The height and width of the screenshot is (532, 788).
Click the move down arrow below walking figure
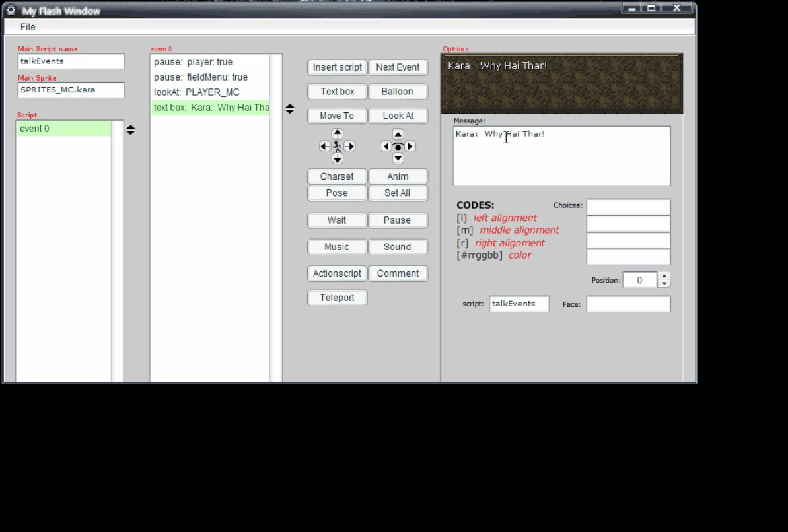point(338,159)
